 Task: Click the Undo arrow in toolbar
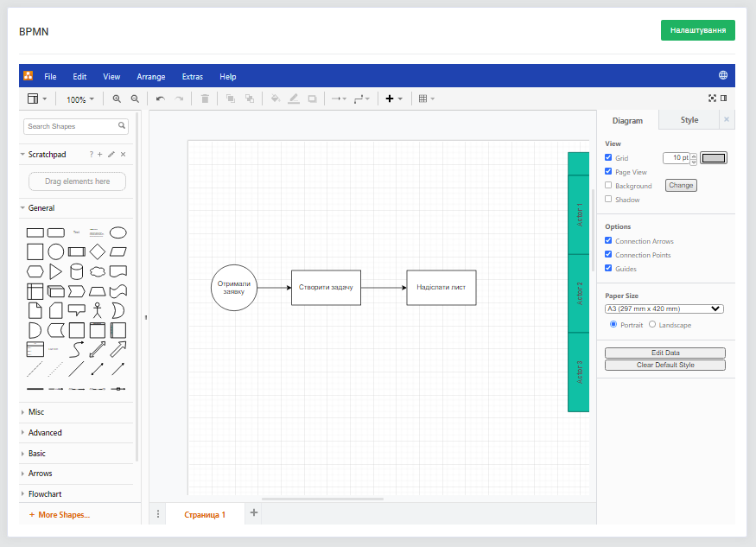tap(160, 99)
